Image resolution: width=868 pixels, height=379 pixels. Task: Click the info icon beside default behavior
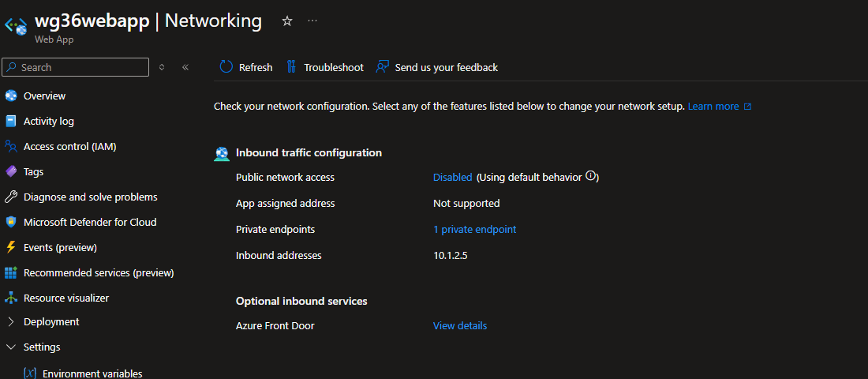coord(590,177)
